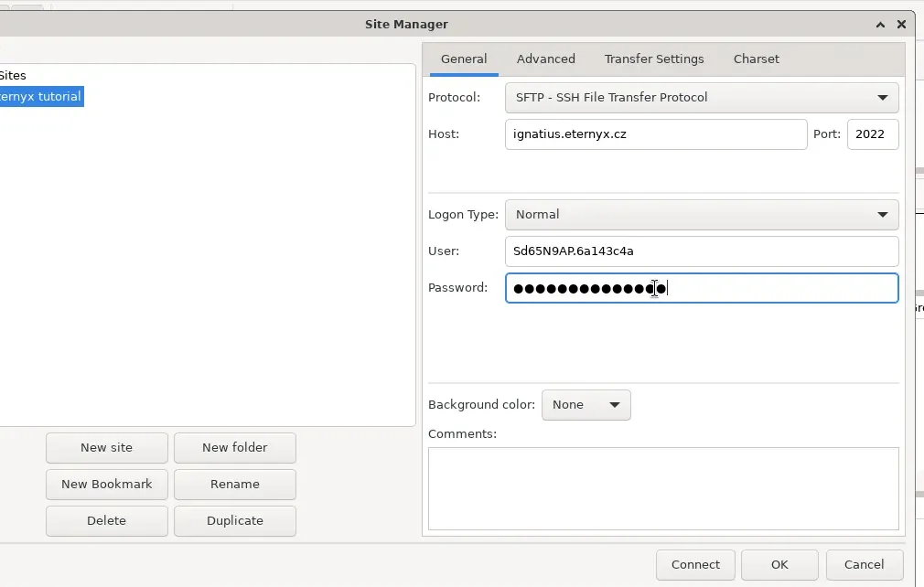Click the New Bookmark button

pos(107,485)
